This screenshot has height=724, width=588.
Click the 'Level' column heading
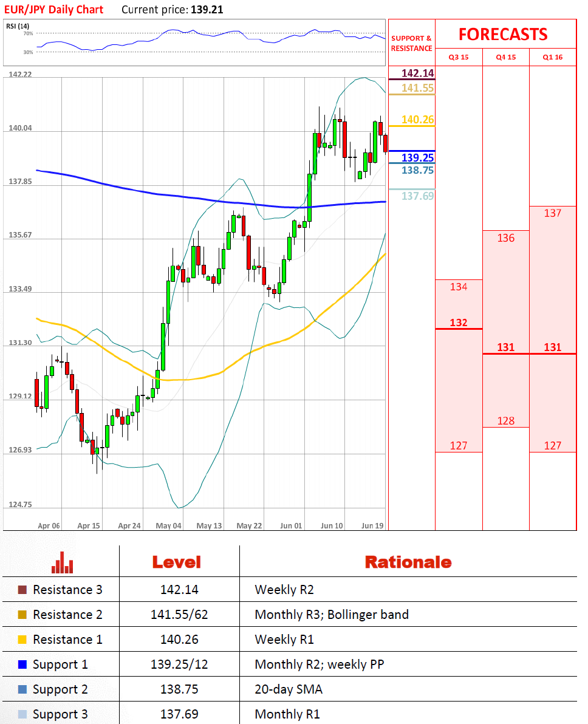pyautogui.click(x=176, y=562)
